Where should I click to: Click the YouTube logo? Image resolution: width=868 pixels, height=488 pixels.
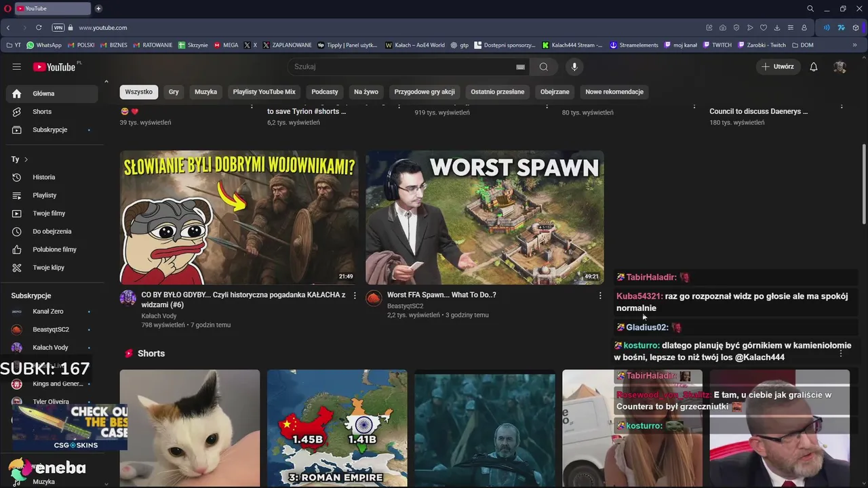(54, 66)
